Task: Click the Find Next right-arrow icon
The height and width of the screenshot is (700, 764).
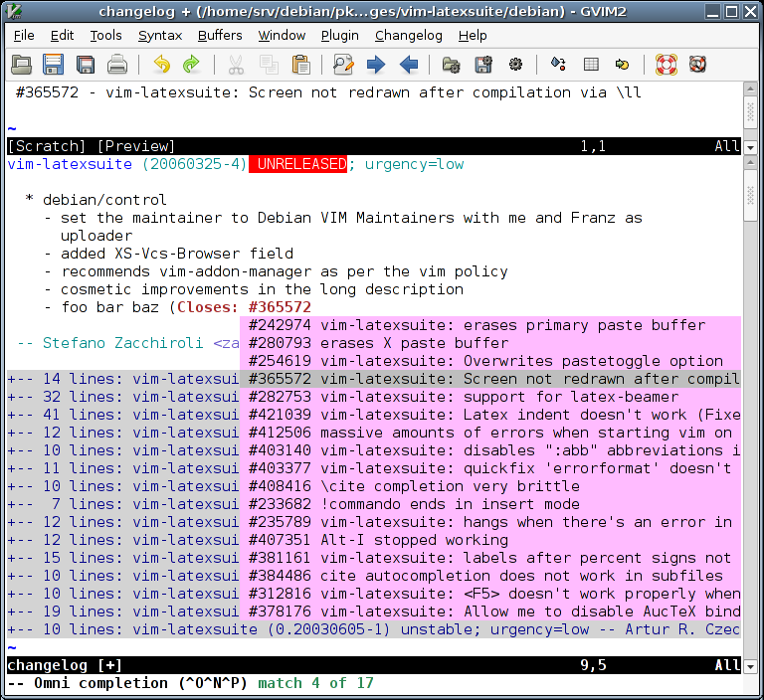Action: click(x=376, y=65)
